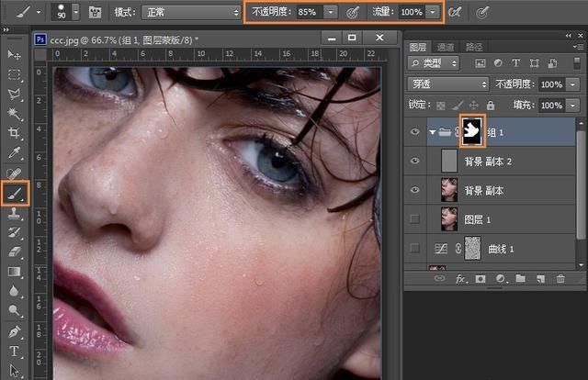The height and width of the screenshot is (380, 588).
Task: Select the Gradient tool
Action: (15, 272)
